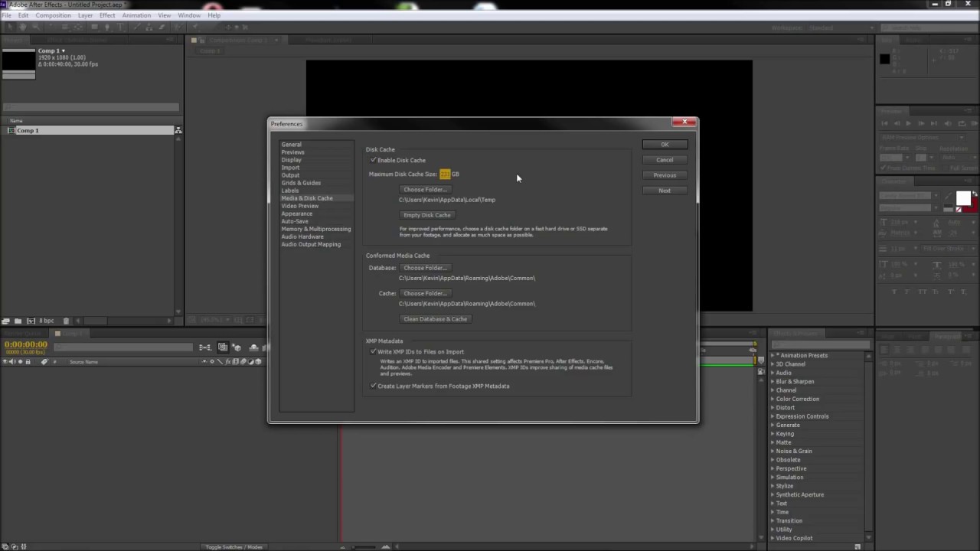The width and height of the screenshot is (980, 551).
Task: Click the curly braces icon below the timeline
Action: tap(24, 546)
